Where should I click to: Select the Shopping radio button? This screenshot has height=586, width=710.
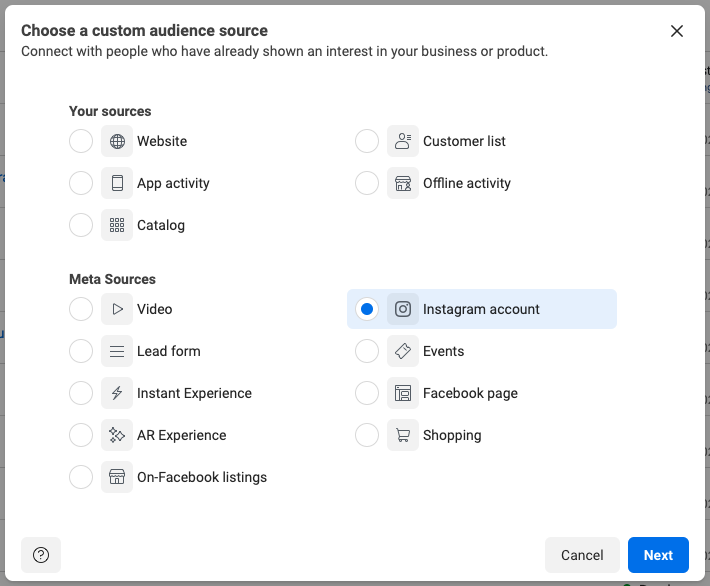[367, 435]
